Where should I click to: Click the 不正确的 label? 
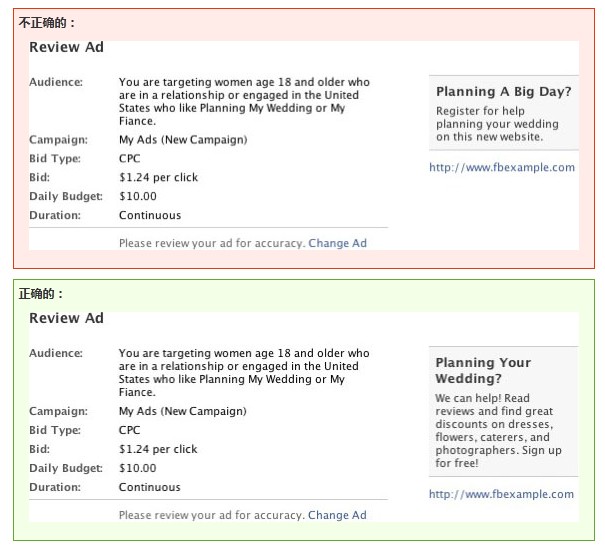click(47, 22)
